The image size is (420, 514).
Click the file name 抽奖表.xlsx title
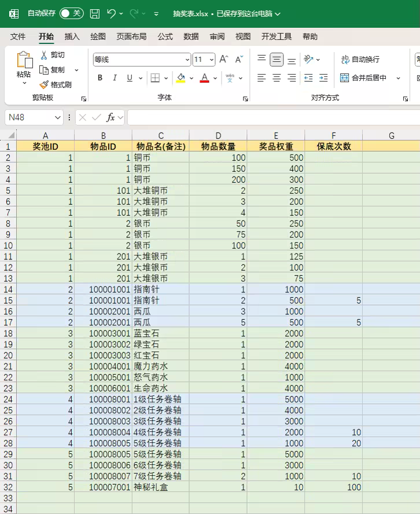[x=191, y=14]
